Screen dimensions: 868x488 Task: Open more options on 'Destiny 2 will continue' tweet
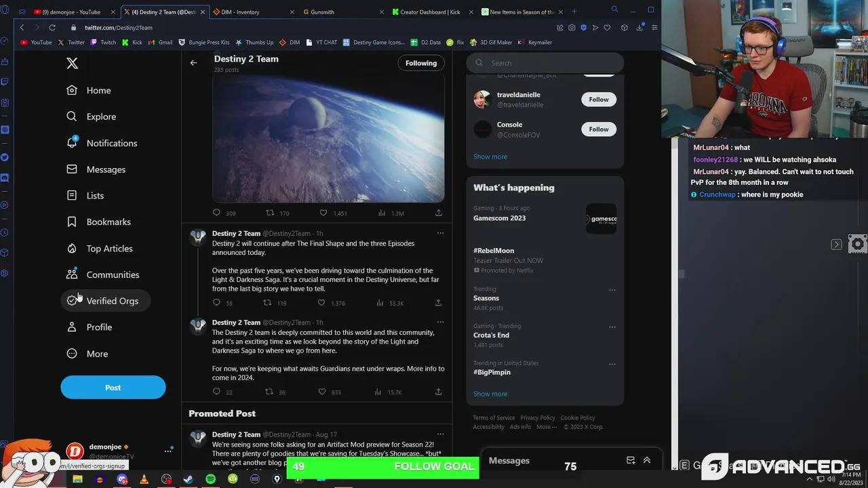tap(440, 233)
